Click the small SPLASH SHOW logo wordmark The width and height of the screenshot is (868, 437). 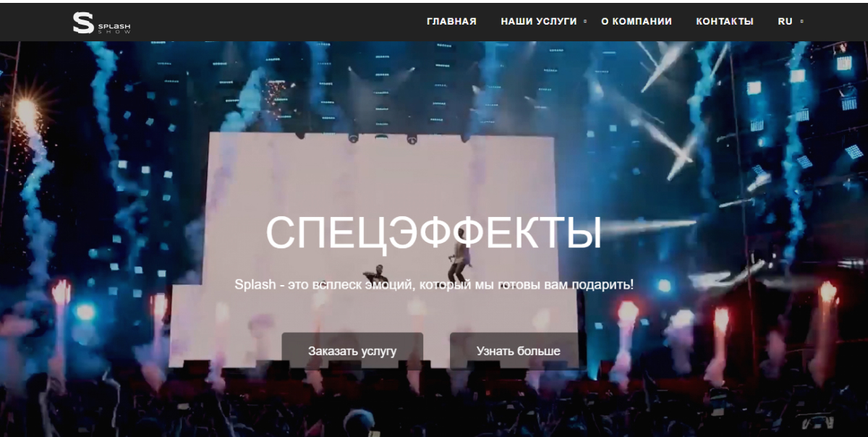pyautogui.click(x=114, y=29)
